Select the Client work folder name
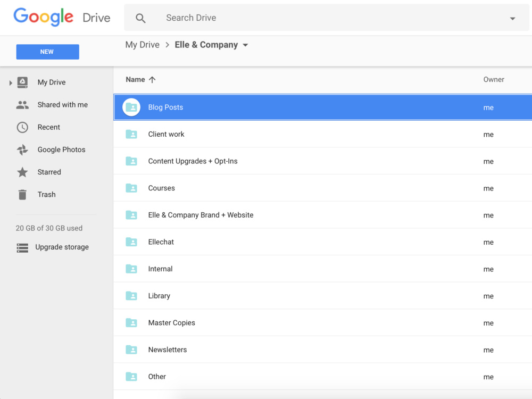This screenshot has width=532, height=399. (166, 134)
